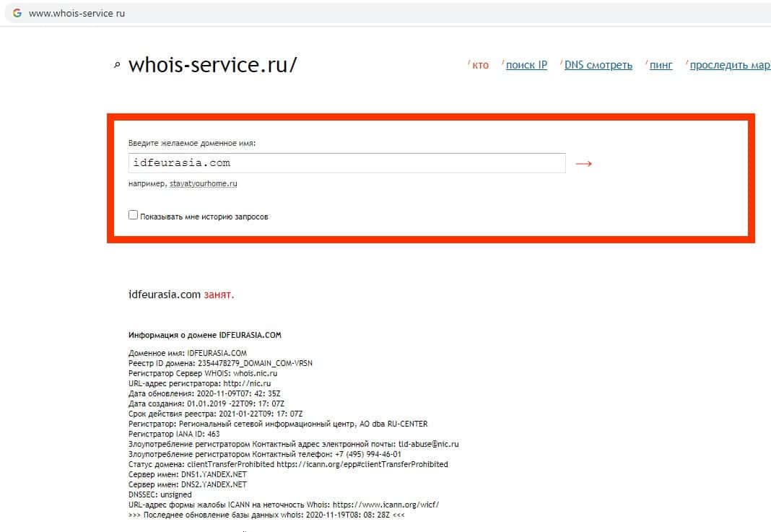771x532 pixels.
Task: Click the address bar URL www.whois-service.ru
Action: (x=77, y=13)
